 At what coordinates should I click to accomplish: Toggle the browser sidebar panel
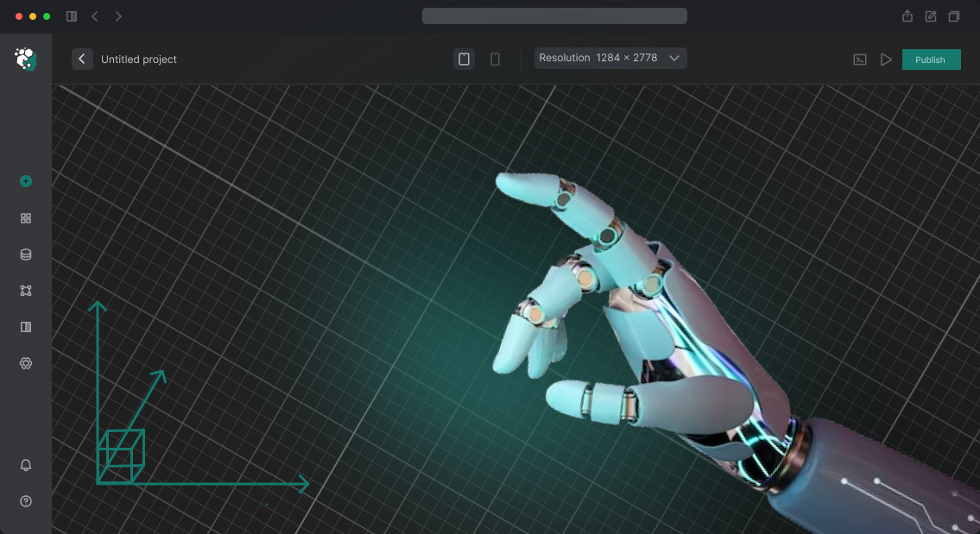(72, 16)
